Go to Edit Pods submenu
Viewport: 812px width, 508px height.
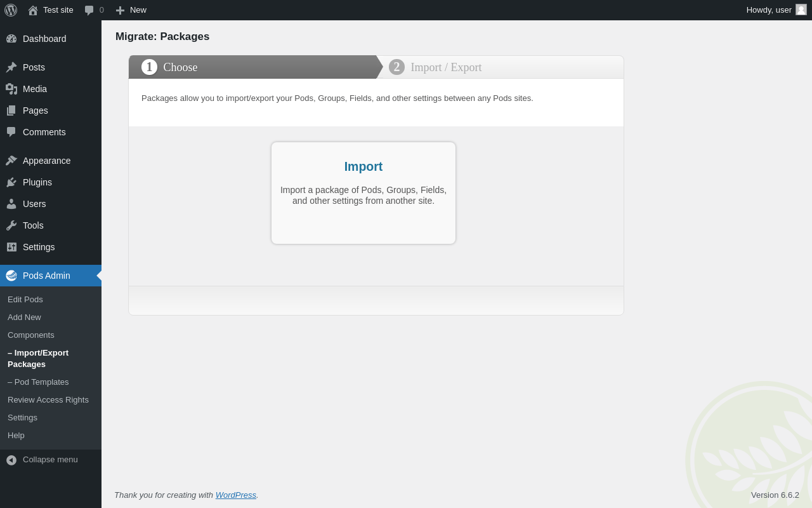click(x=25, y=299)
